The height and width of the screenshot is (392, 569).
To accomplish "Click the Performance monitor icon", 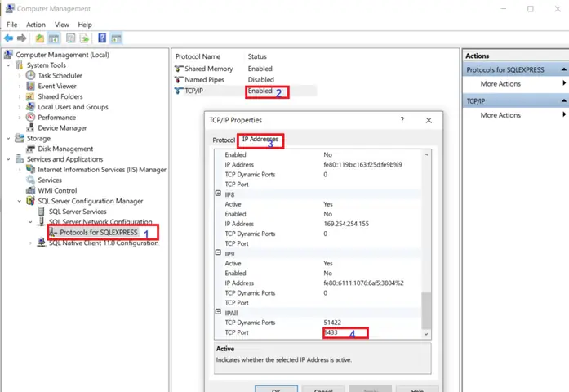I will click(30, 118).
